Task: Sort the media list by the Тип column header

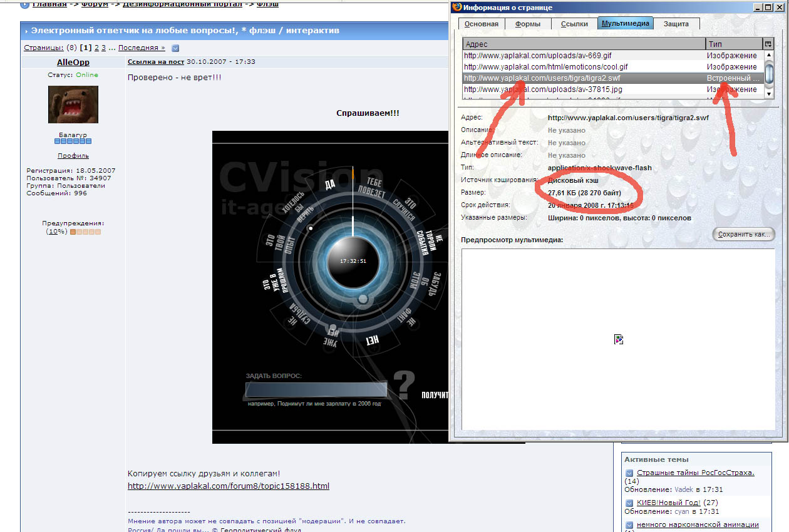Action: (x=734, y=44)
